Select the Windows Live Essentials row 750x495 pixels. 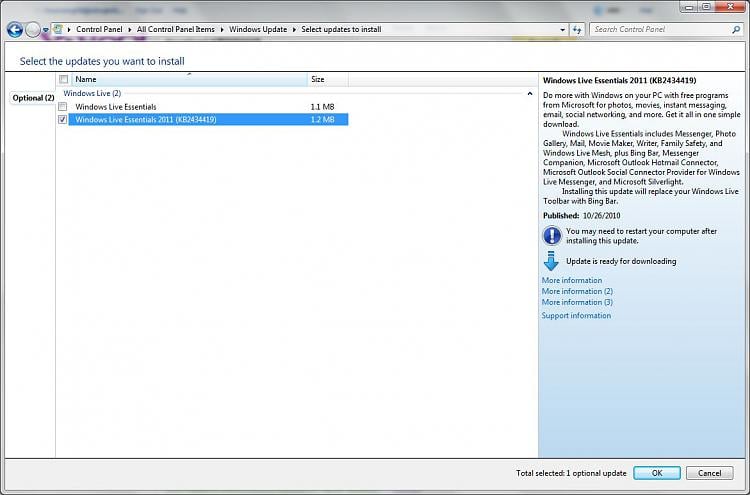click(208, 107)
